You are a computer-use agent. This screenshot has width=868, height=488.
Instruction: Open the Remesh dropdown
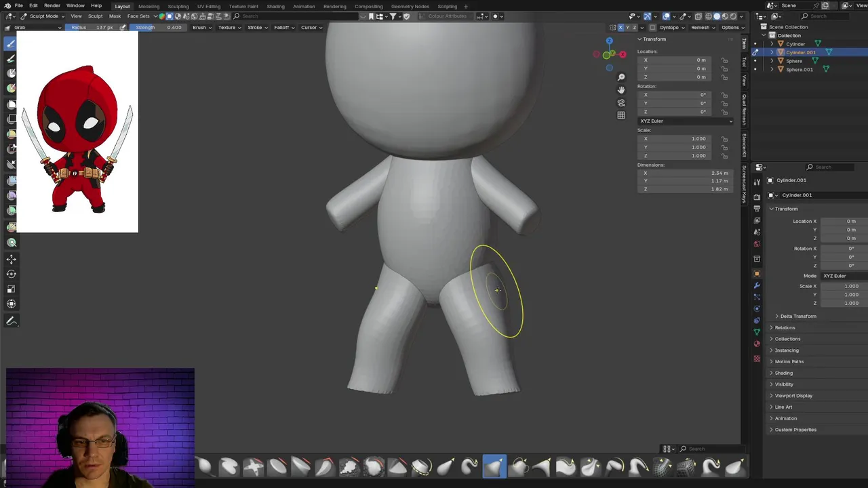[x=703, y=27]
